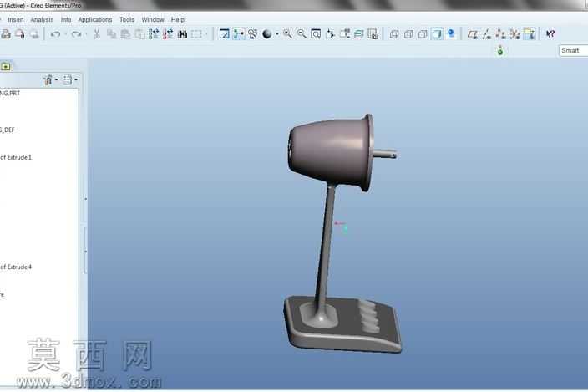Open the Appearance Gallery dropdown arrow
The width and height of the screenshot is (588, 392).
tap(277, 34)
